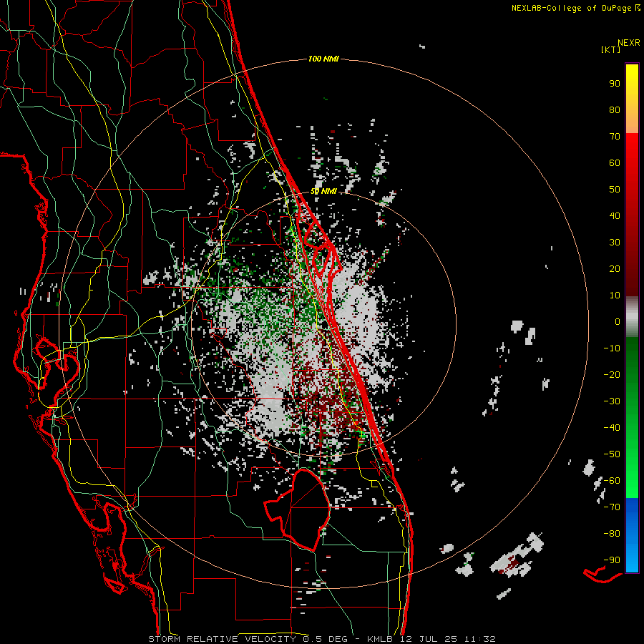Click the 50 NMI range ring label
Viewport: 644px width, 644px height.
(x=323, y=191)
